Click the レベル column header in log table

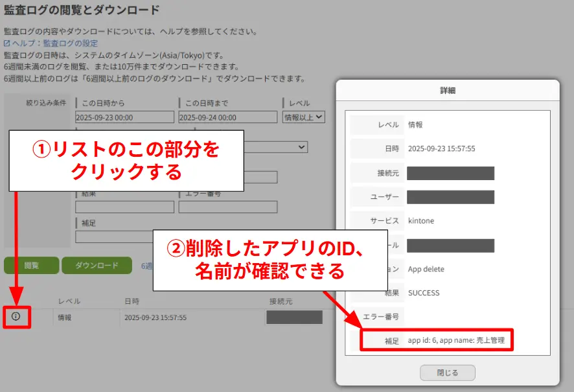click(69, 301)
